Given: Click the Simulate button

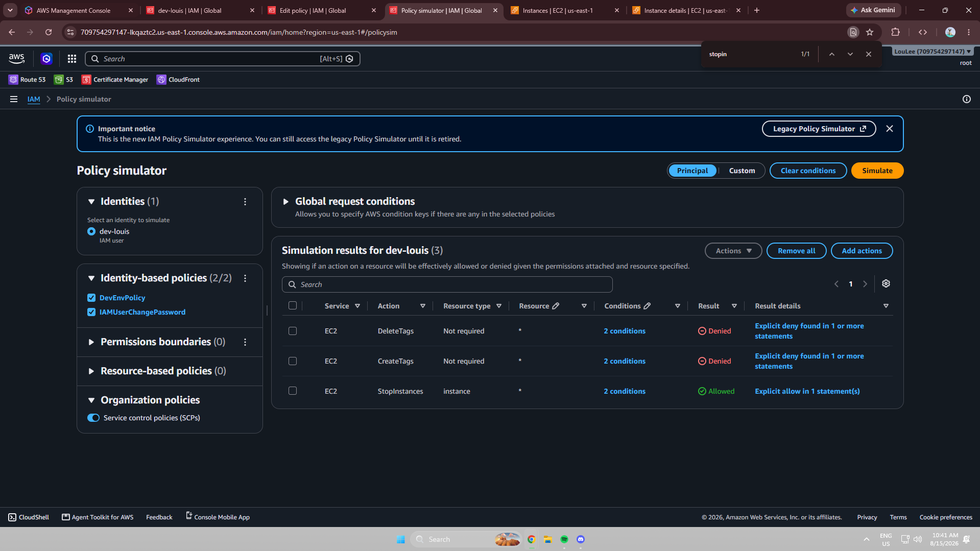Looking at the screenshot, I should (x=877, y=171).
